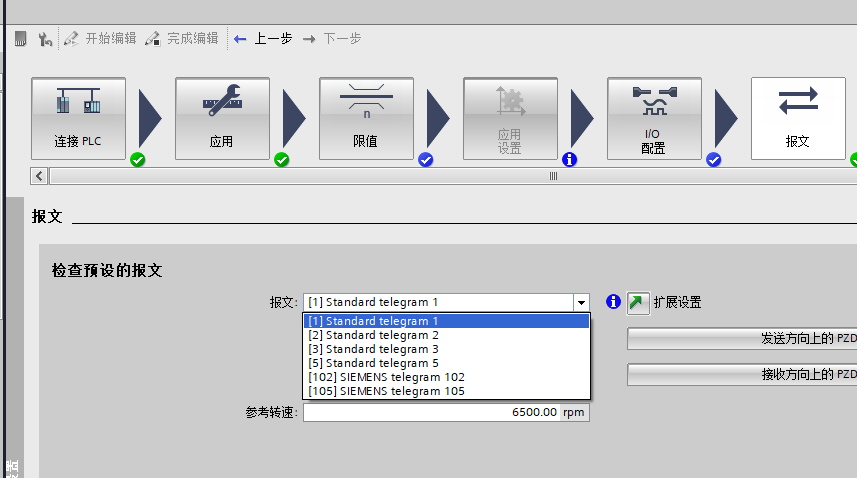Click 接收方向上的 PZD button
The width and height of the screenshot is (857, 478).
coord(741,375)
